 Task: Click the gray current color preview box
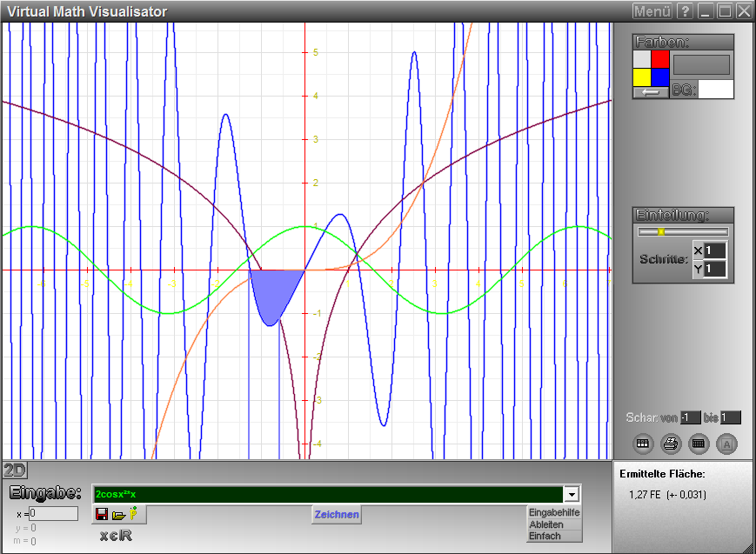(x=701, y=64)
